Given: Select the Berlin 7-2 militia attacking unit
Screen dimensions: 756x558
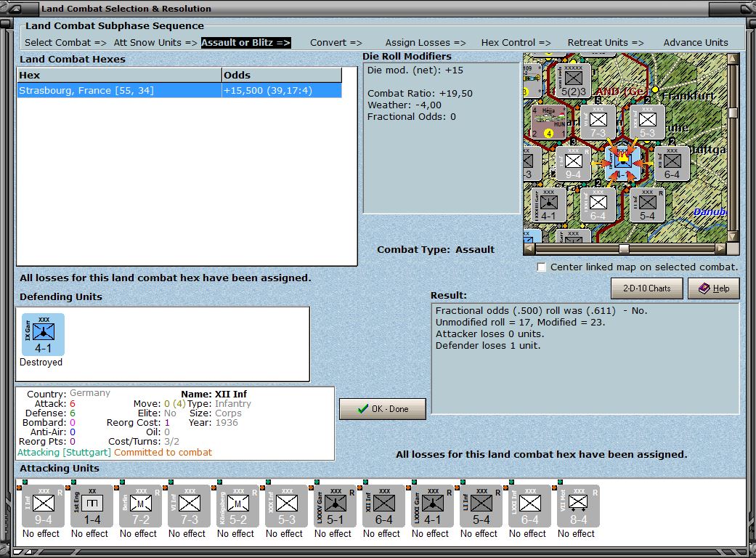Looking at the screenshot, I should click(140, 506).
